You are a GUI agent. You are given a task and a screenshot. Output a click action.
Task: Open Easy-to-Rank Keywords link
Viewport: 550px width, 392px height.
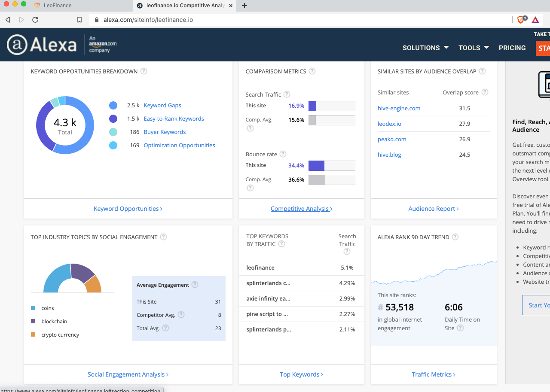[174, 119]
